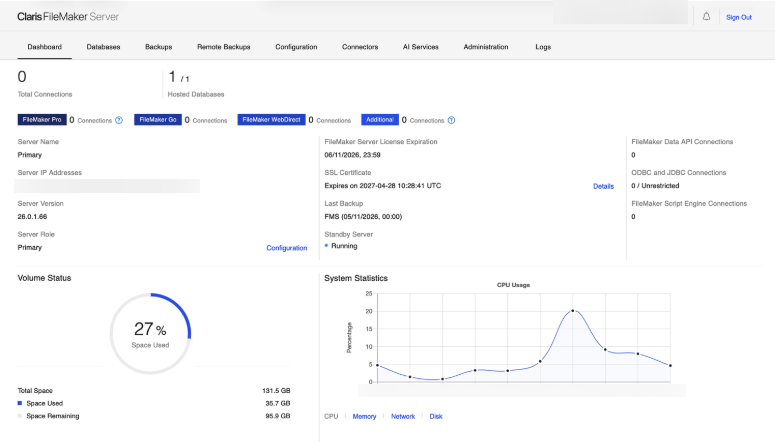This screenshot has width=775, height=448.
Task: Click the blue Space Used legend square
Action: [x=20, y=403]
